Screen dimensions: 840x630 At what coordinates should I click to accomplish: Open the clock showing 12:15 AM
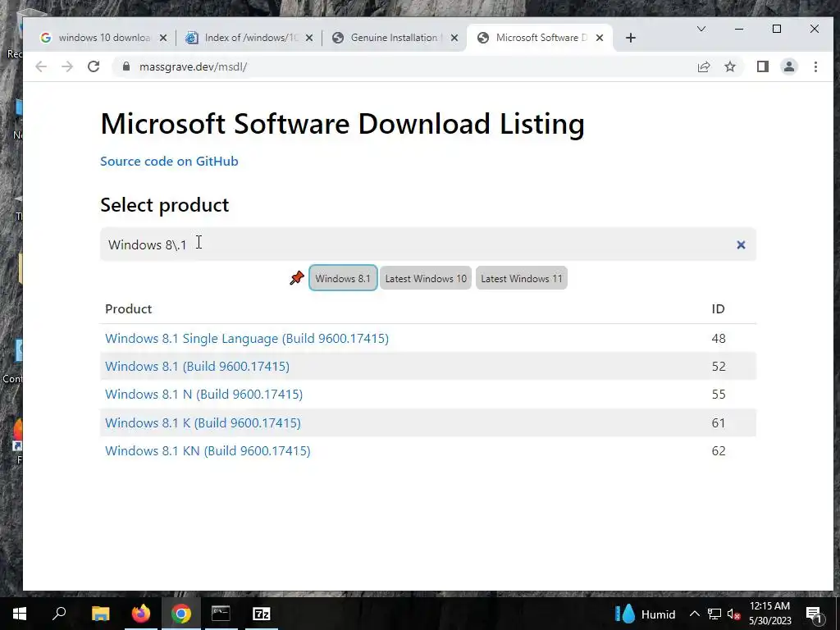tap(769, 614)
